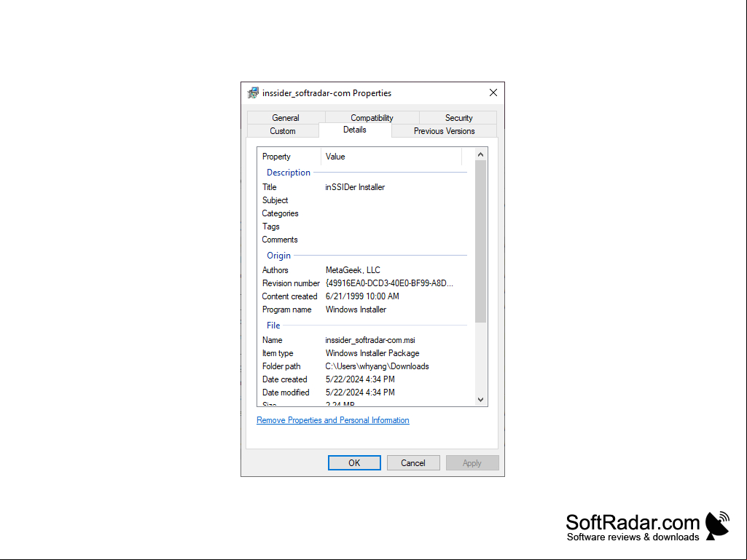Select the Comments property row
This screenshot has width=747, height=560.
[364, 240]
